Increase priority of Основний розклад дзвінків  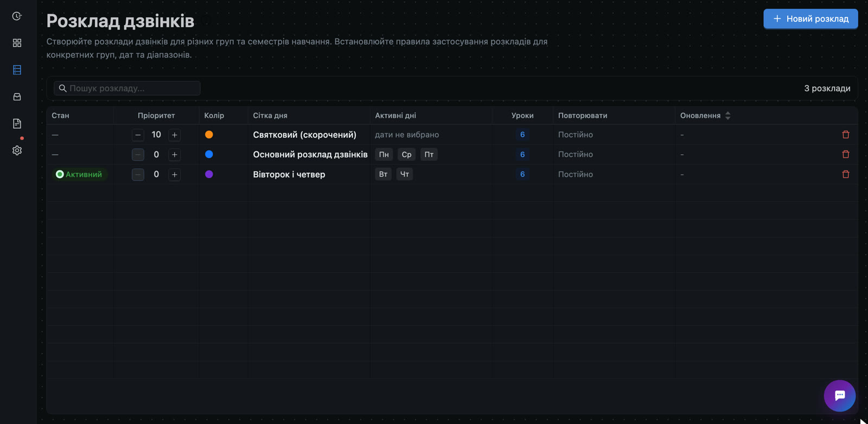tap(174, 154)
